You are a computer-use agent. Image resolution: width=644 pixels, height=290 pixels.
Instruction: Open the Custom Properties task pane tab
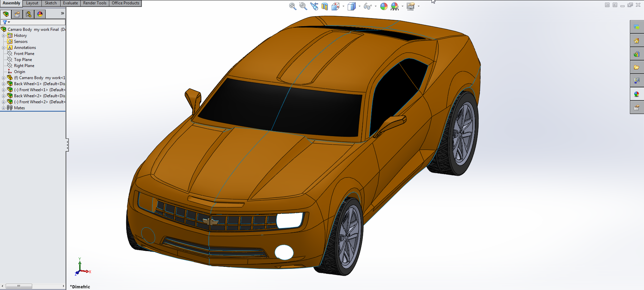tap(637, 108)
